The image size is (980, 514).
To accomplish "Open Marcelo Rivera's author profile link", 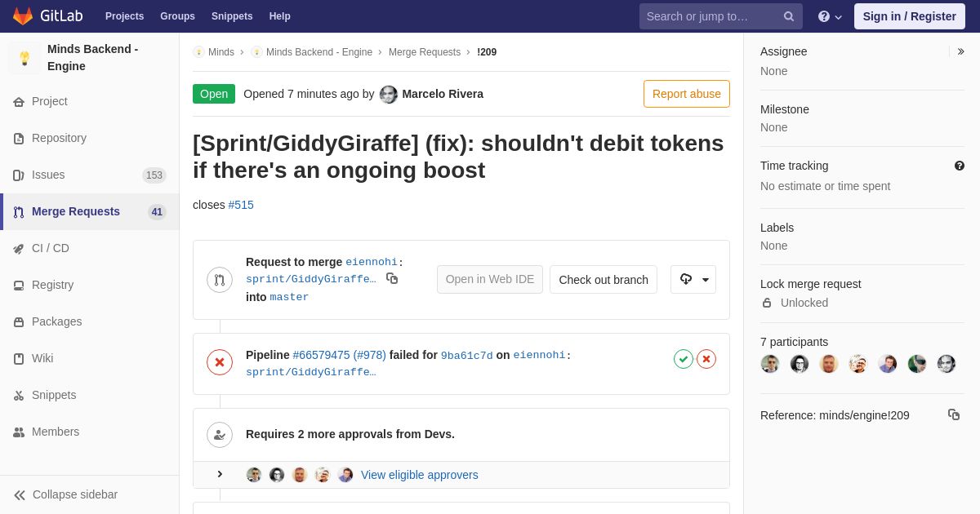I will (x=443, y=94).
